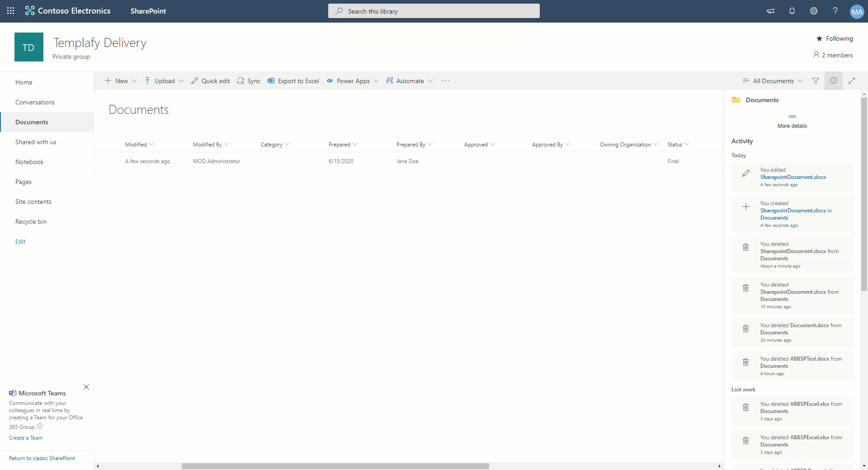Click the Quick edit pencil button
This screenshot has height=470, width=868.
(210, 81)
